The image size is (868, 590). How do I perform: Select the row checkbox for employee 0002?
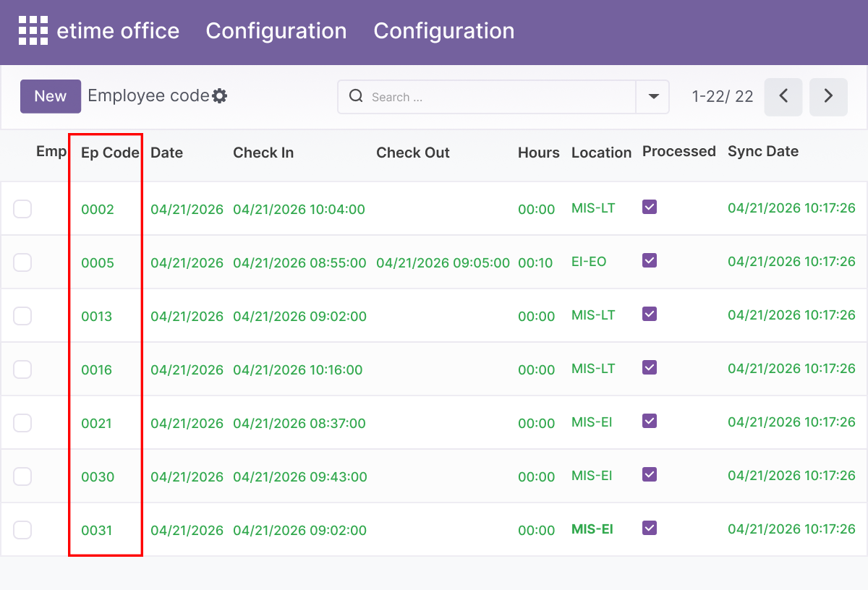pyautogui.click(x=22, y=209)
